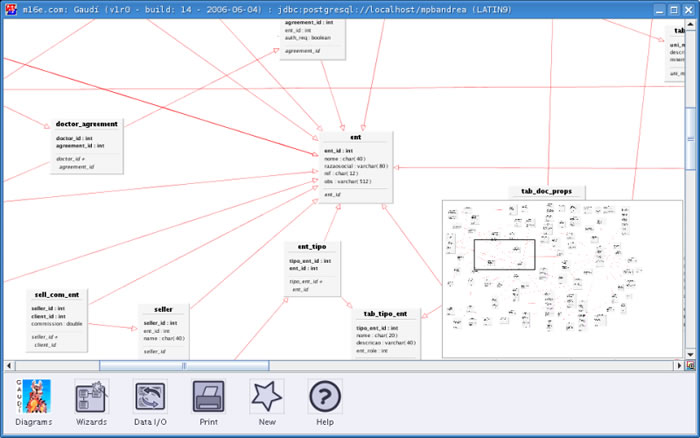Open Help via the question mark icon
The width and height of the screenshot is (700, 438).
[x=325, y=398]
